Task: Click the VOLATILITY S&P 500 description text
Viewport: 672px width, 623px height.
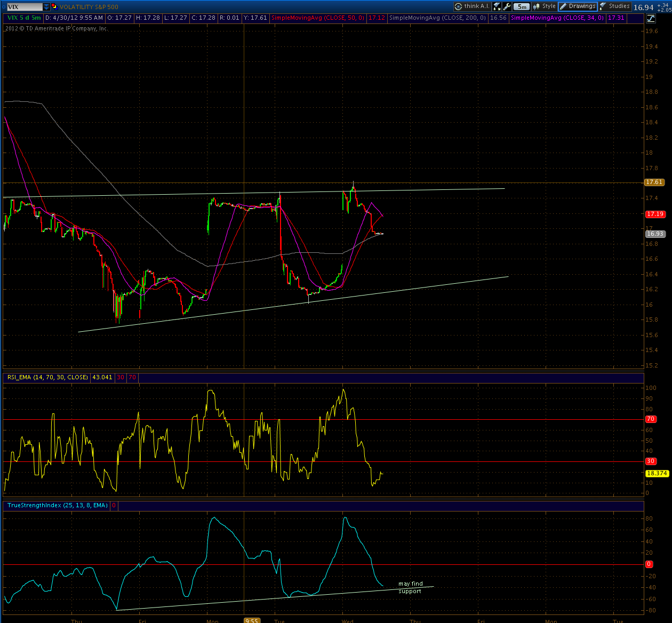Action: [89, 7]
